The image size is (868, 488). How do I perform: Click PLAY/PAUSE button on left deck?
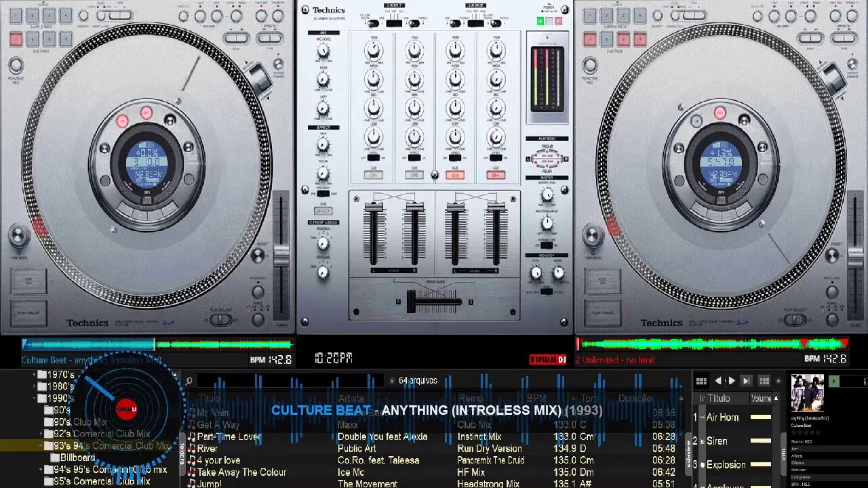pyautogui.click(x=28, y=313)
